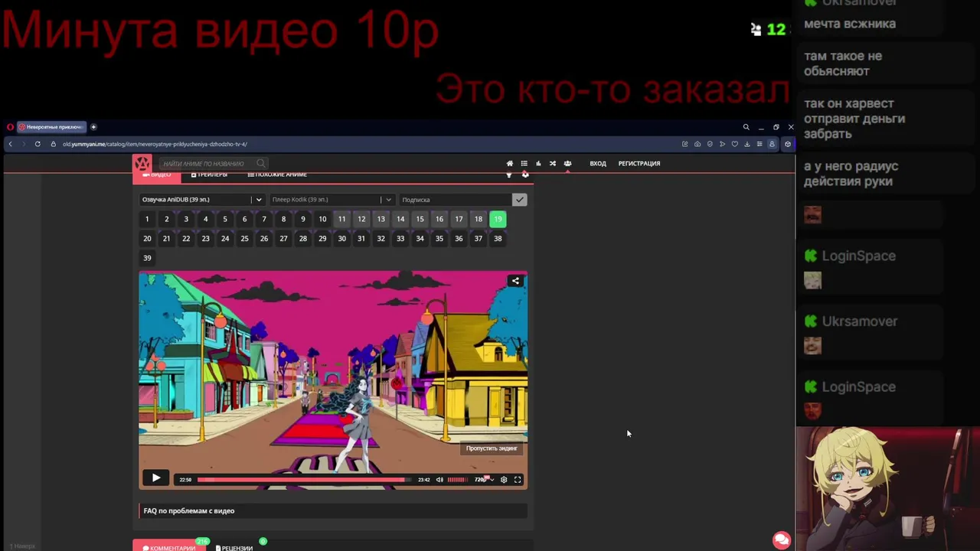Click the lightbulb dim-lights icon above the player
Viewport: 980px width, 551px height.
click(x=508, y=175)
